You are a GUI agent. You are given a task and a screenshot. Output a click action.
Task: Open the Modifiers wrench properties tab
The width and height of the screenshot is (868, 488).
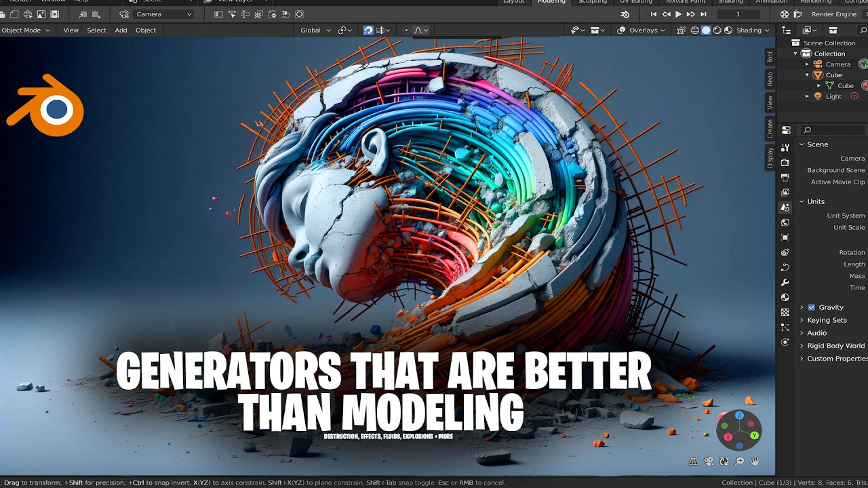[x=785, y=282]
